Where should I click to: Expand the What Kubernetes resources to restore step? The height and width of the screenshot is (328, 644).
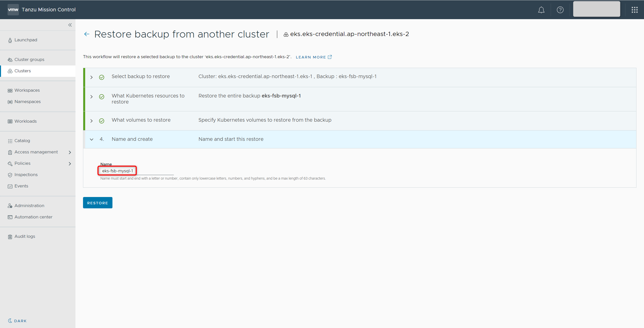pos(92,97)
